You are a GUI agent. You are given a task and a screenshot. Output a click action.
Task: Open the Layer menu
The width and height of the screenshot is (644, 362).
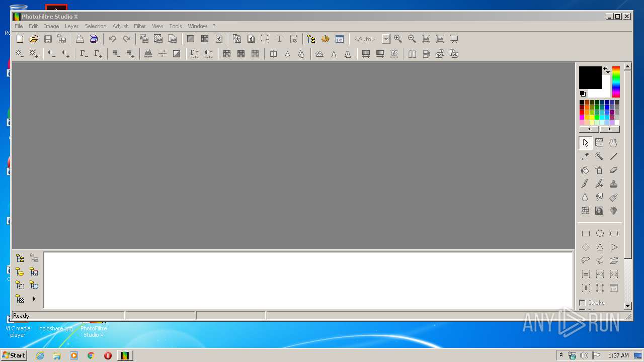[x=71, y=26]
